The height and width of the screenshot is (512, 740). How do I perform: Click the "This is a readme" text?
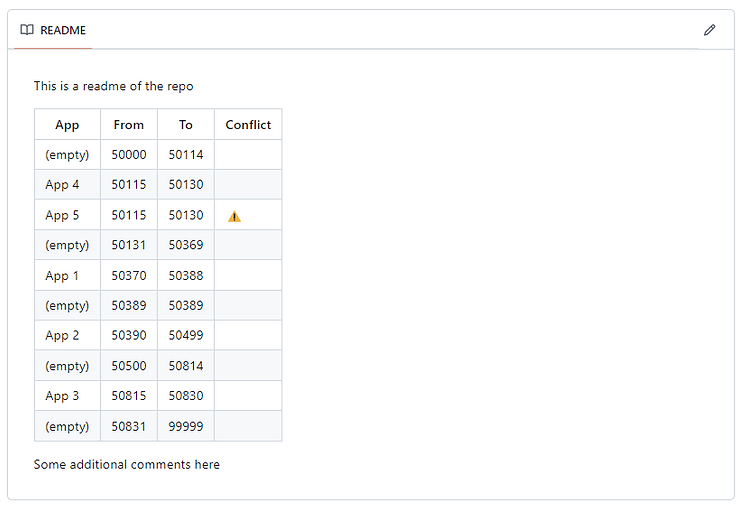click(x=113, y=86)
